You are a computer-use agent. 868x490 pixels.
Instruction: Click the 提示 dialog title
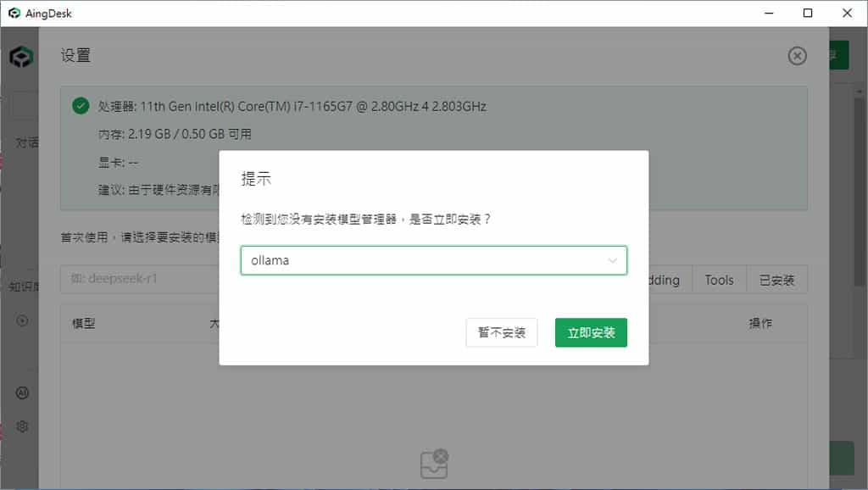click(256, 179)
